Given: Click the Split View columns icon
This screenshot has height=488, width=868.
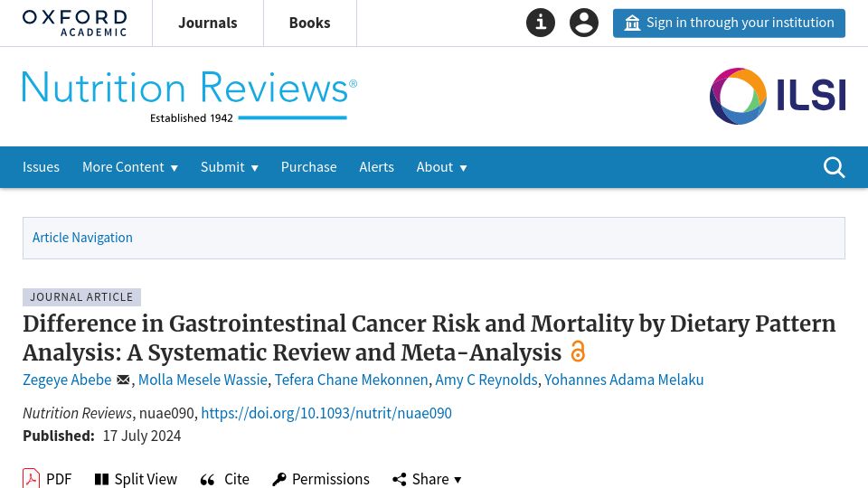Looking at the screenshot, I should pos(101,479).
